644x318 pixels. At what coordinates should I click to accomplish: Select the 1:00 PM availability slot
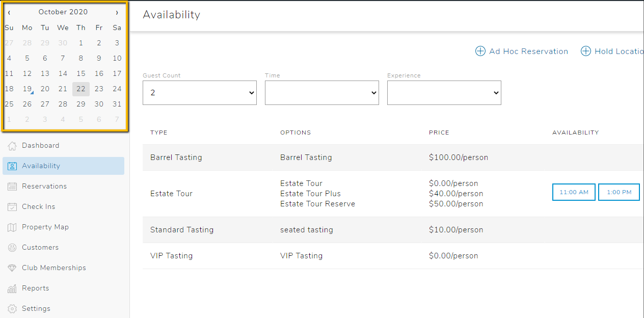[619, 192]
